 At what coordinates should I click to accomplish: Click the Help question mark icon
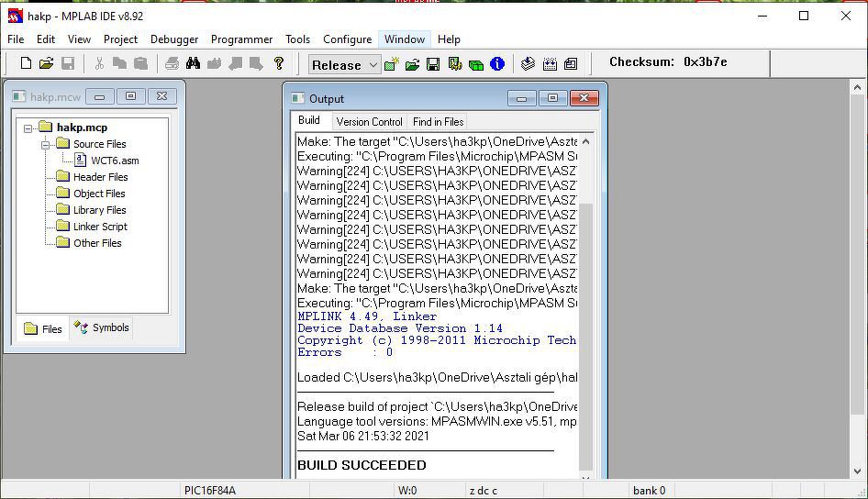[279, 63]
